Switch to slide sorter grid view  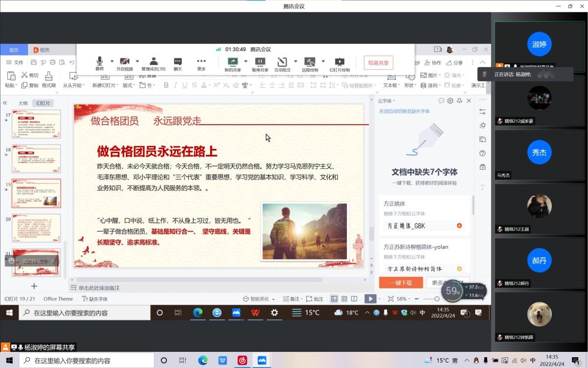pos(344,299)
